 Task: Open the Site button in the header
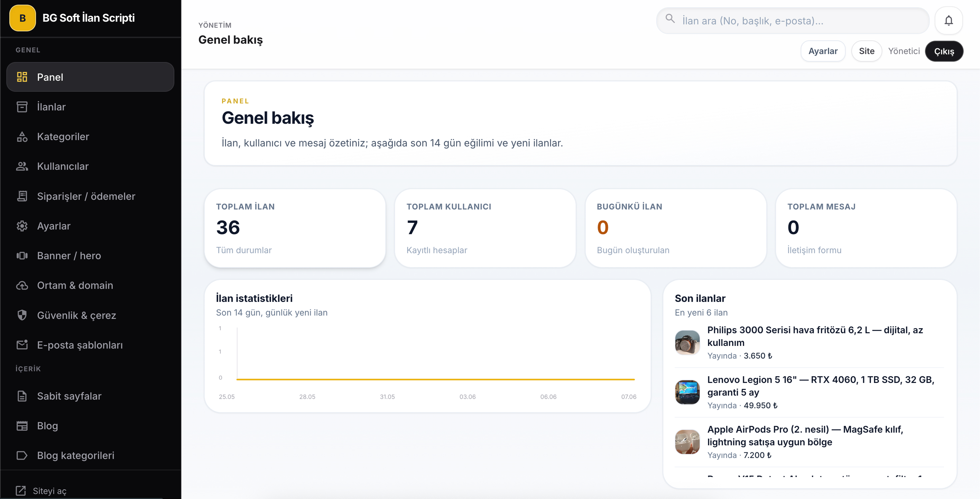pyautogui.click(x=867, y=51)
